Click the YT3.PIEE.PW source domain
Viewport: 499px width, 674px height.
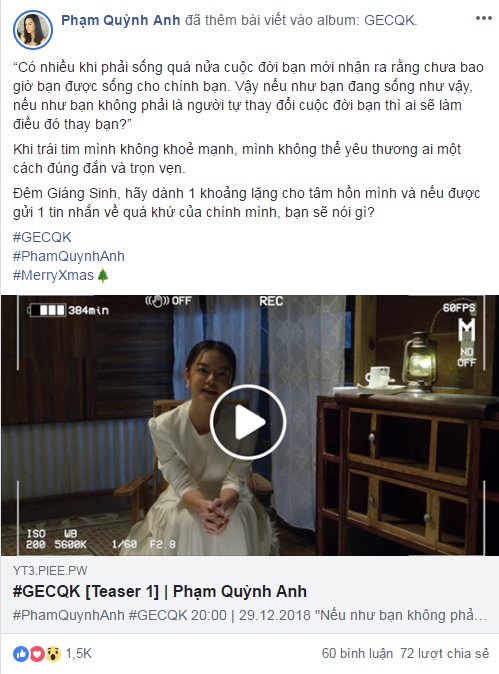[x=50, y=571]
